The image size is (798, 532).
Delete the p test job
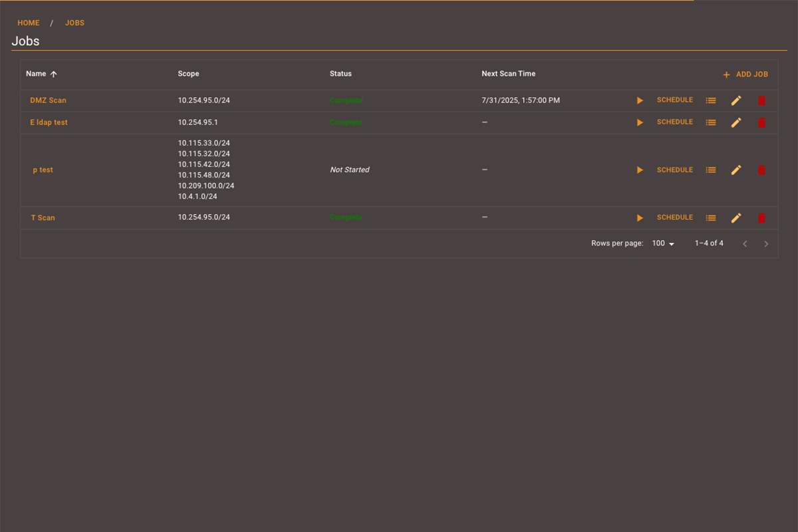761,170
